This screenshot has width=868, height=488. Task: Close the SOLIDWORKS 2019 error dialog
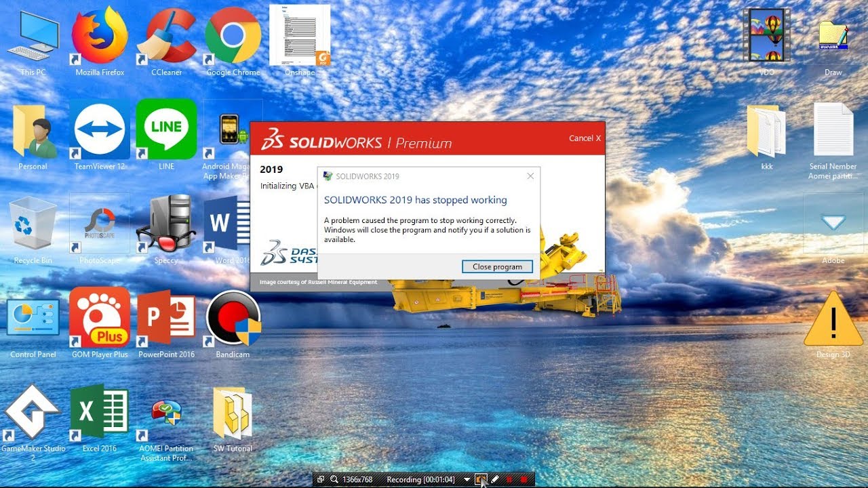pos(530,176)
